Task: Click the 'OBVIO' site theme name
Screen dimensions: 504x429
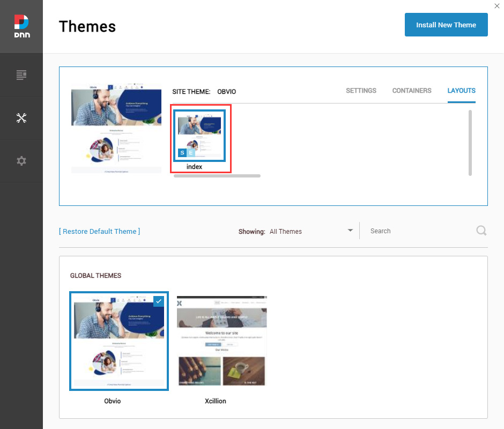Action: point(227,92)
